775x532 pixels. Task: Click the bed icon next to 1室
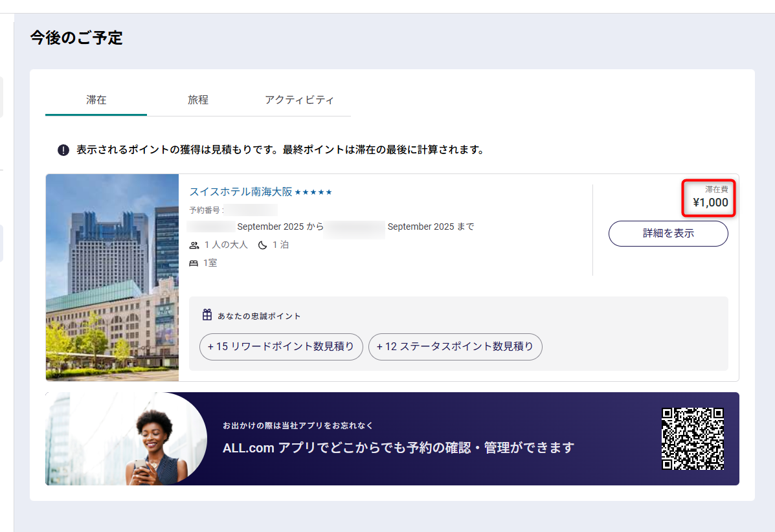(x=194, y=263)
